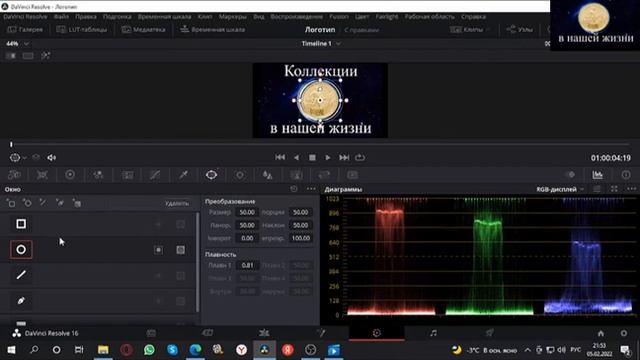
Task: Open the Camera Raw palette icon
Action: 14,175
